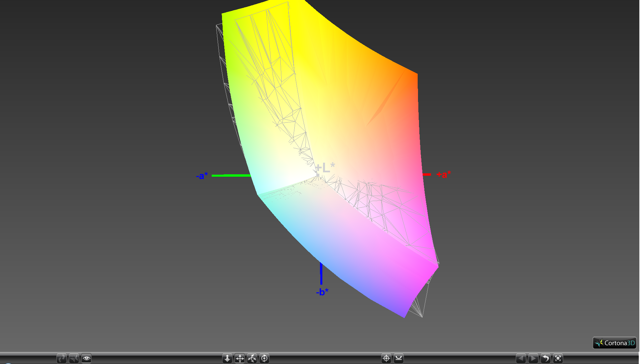This screenshot has width=640, height=364.
Task: Click the blue -a* axis label
Action: click(202, 176)
